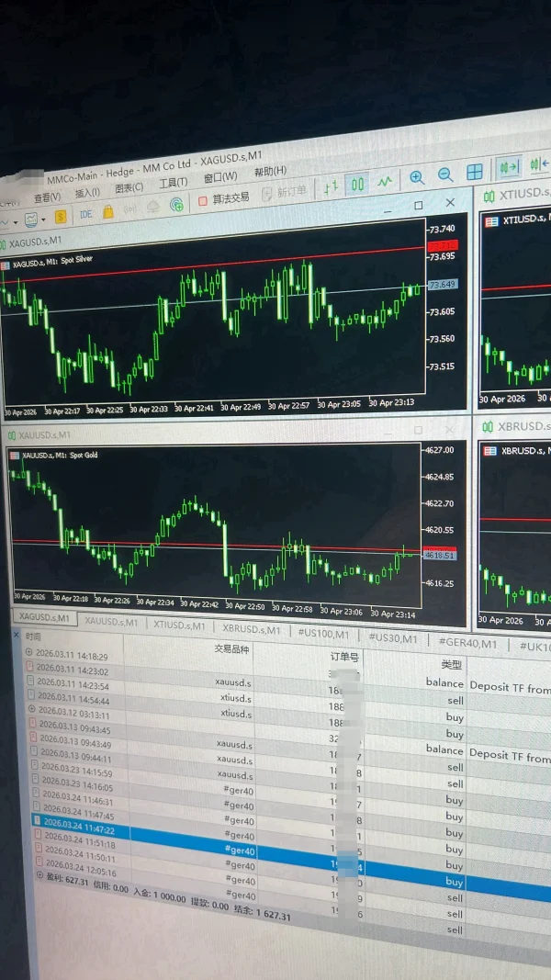Click the XAGUSD.s chart time axis
The height and width of the screenshot is (980, 551).
click(214, 406)
